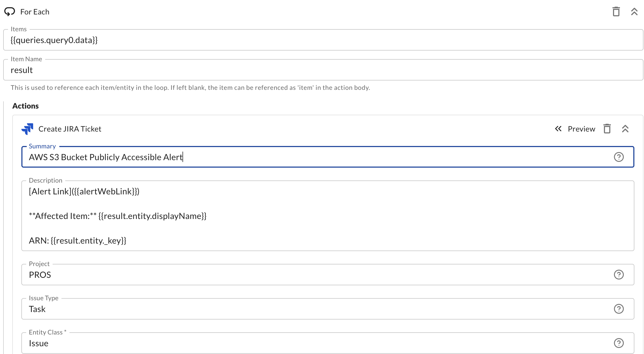The width and height of the screenshot is (644, 354).
Task: Click the Preview back-arrows icon
Action: (x=558, y=129)
